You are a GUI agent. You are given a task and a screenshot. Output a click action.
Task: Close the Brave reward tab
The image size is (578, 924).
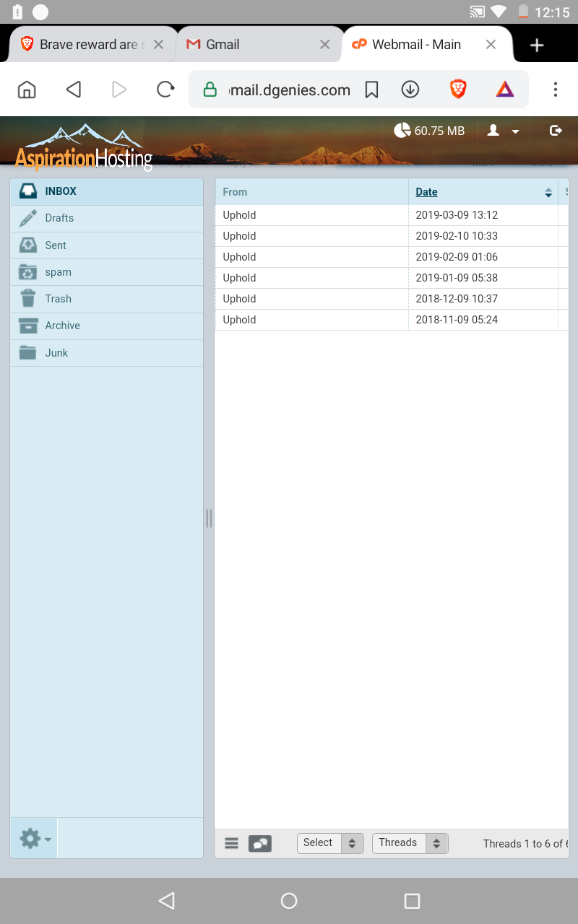[158, 45]
